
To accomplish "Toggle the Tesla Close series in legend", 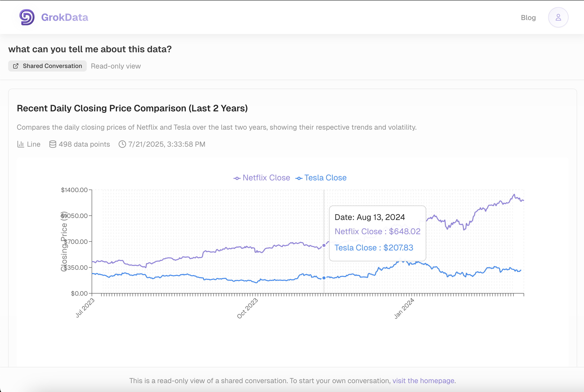I will coord(321,178).
